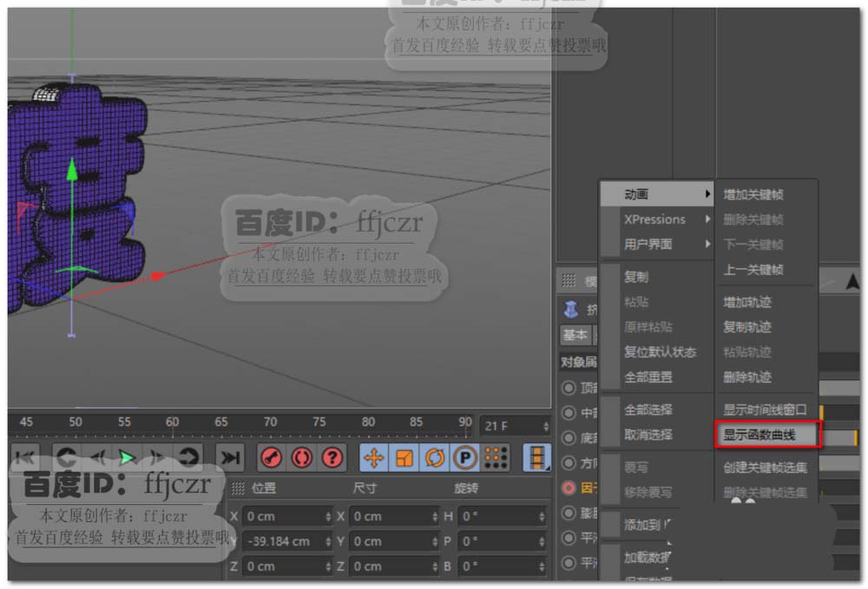The height and width of the screenshot is (589, 868).
Task: Toggle keyframe circle beside 中 attribute
Action: (x=569, y=413)
